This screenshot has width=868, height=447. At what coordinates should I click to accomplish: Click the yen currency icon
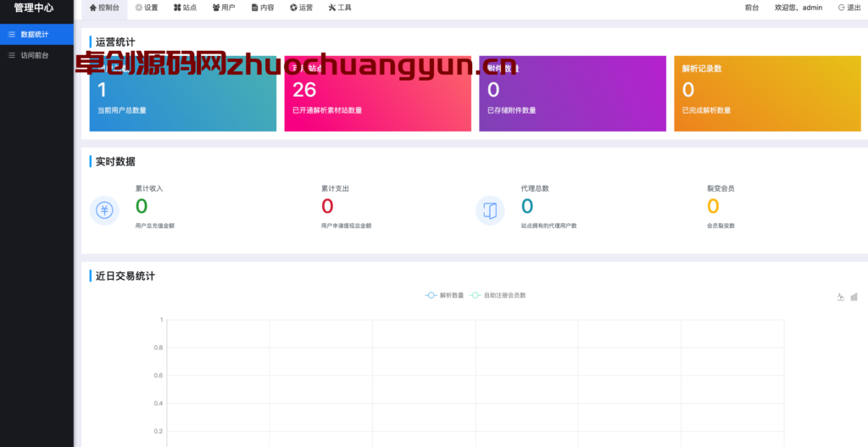click(x=104, y=210)
